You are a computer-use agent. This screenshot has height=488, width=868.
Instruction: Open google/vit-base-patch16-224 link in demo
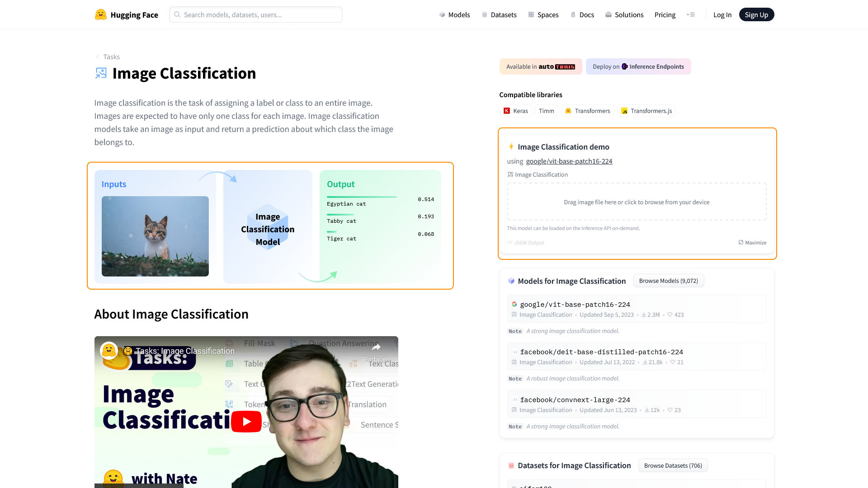[569, 161]
